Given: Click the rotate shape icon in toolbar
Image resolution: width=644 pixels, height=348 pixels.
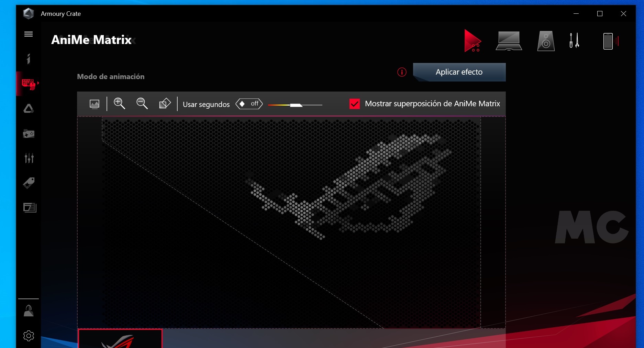Looking at the screenshot, I should (x=165, y=104).
